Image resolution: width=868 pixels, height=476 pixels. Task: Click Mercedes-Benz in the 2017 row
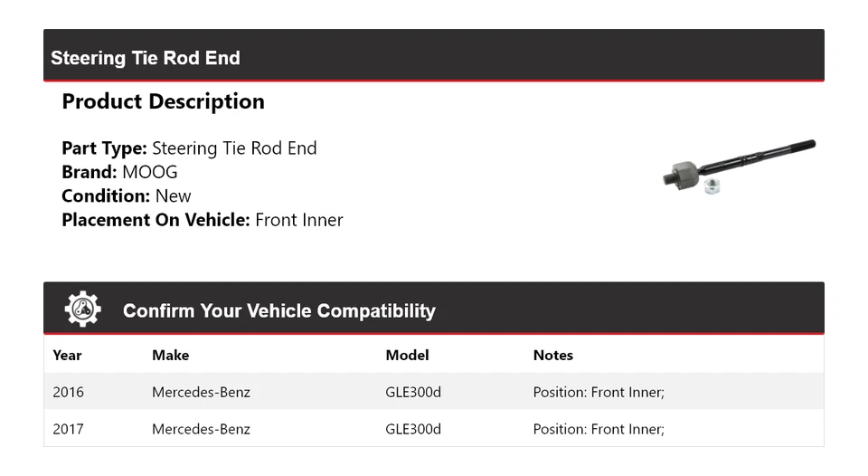(x=201, y=429)
